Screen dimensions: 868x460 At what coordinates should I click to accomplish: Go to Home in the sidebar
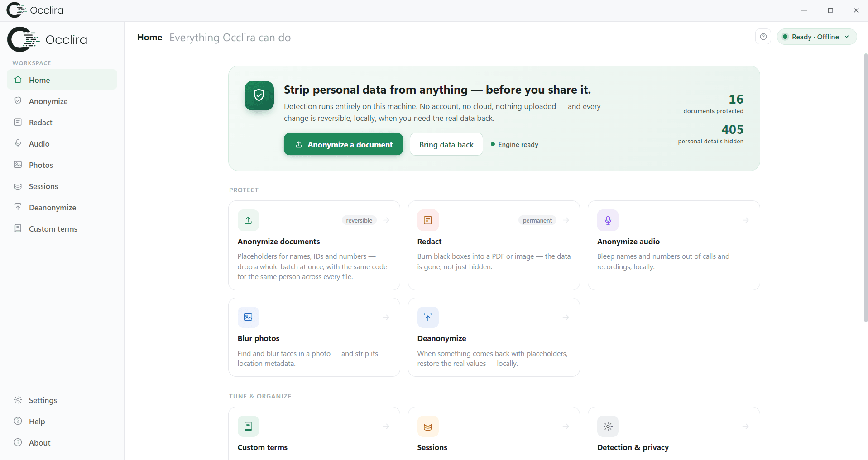point(62,80)
